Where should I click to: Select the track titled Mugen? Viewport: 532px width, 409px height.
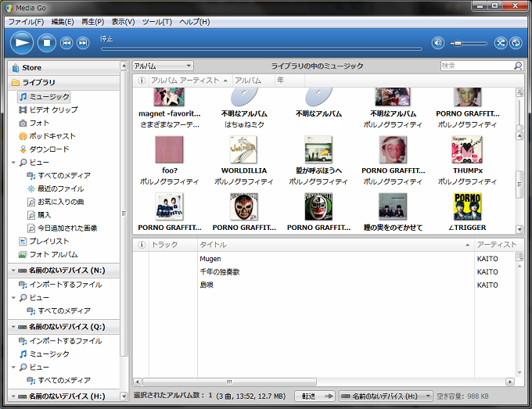point(210,259)
